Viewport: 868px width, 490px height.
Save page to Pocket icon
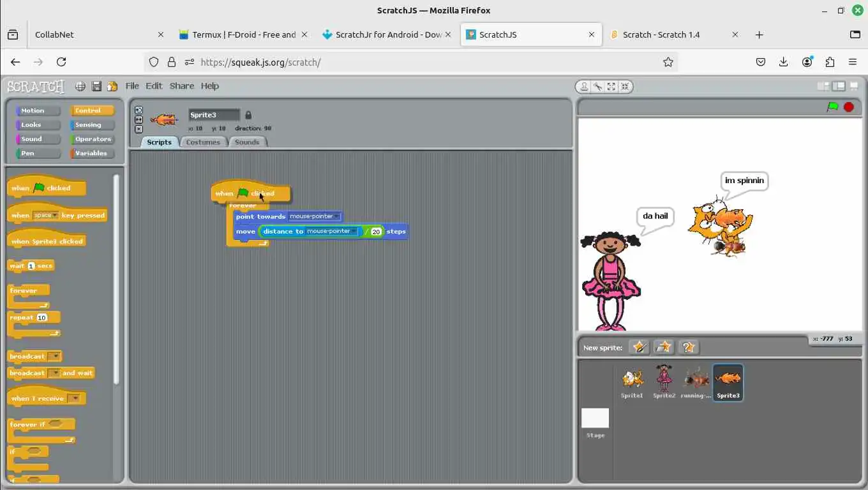click(761, 62)
